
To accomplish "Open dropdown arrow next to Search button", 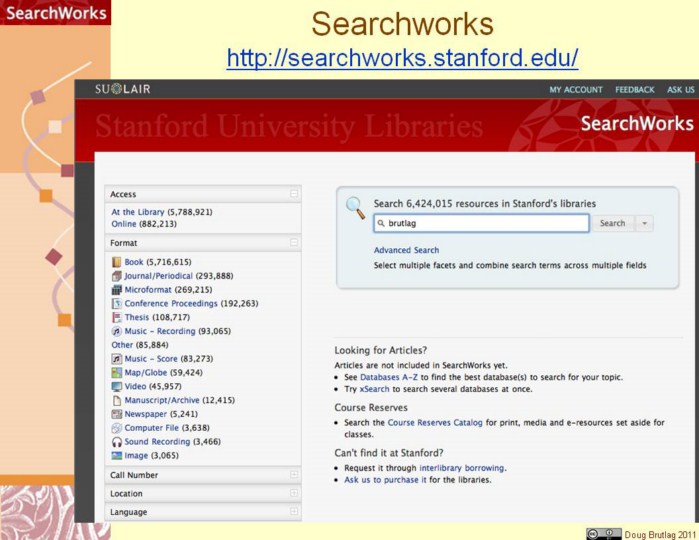I will coord(644,224).
